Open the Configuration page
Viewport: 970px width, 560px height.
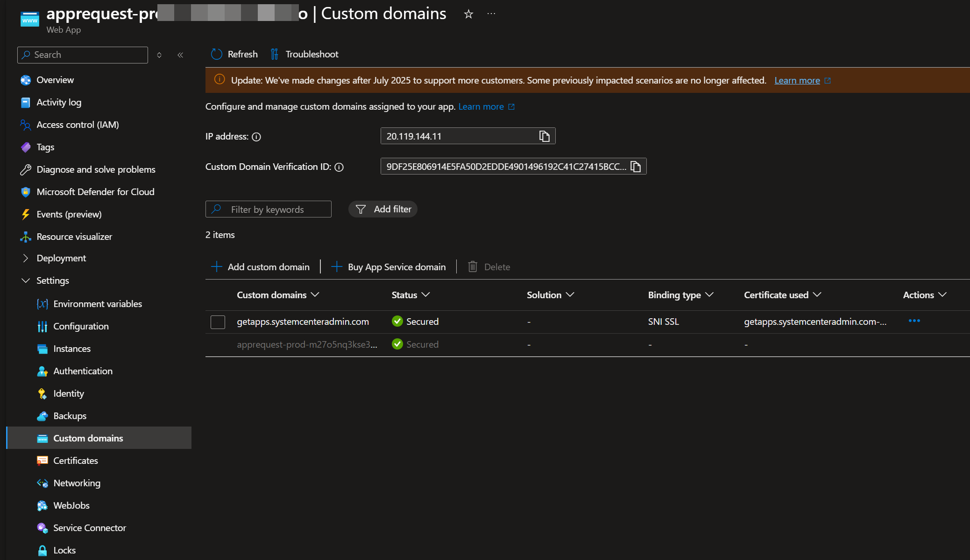[81, 326]
